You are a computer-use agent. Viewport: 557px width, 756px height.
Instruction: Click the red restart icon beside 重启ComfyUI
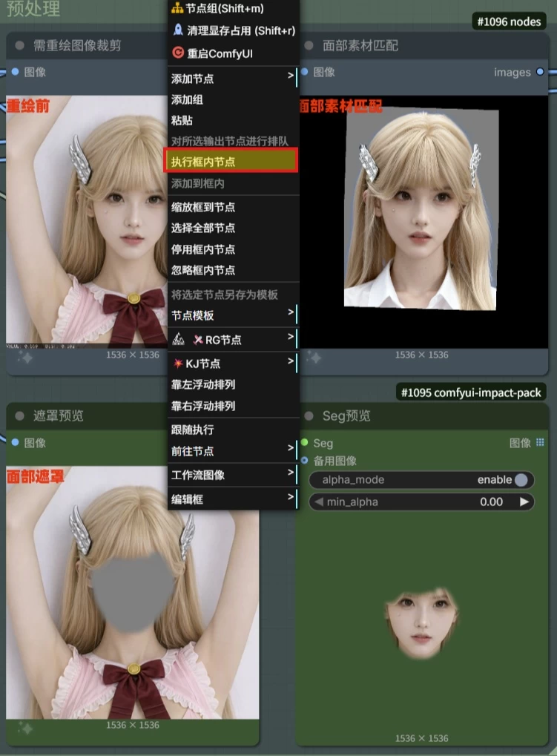[178, 53]
